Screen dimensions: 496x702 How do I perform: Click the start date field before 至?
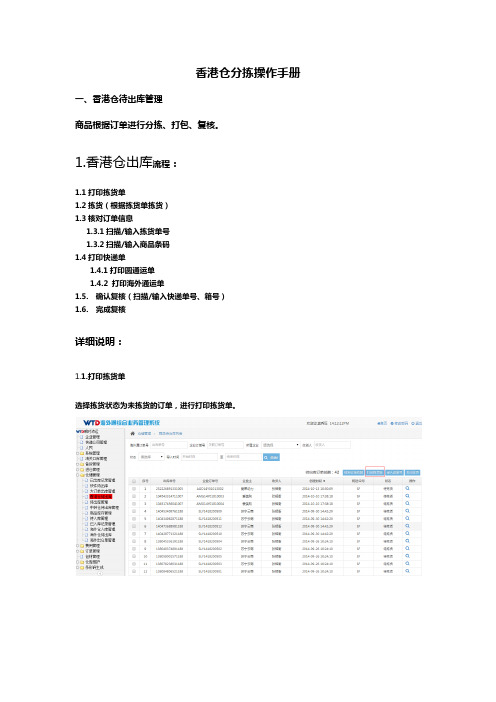coord(199,457)
